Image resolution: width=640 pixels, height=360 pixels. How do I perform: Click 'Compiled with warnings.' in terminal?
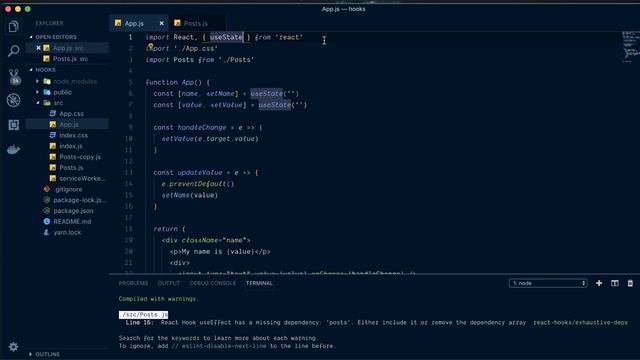tap(159, 299)
